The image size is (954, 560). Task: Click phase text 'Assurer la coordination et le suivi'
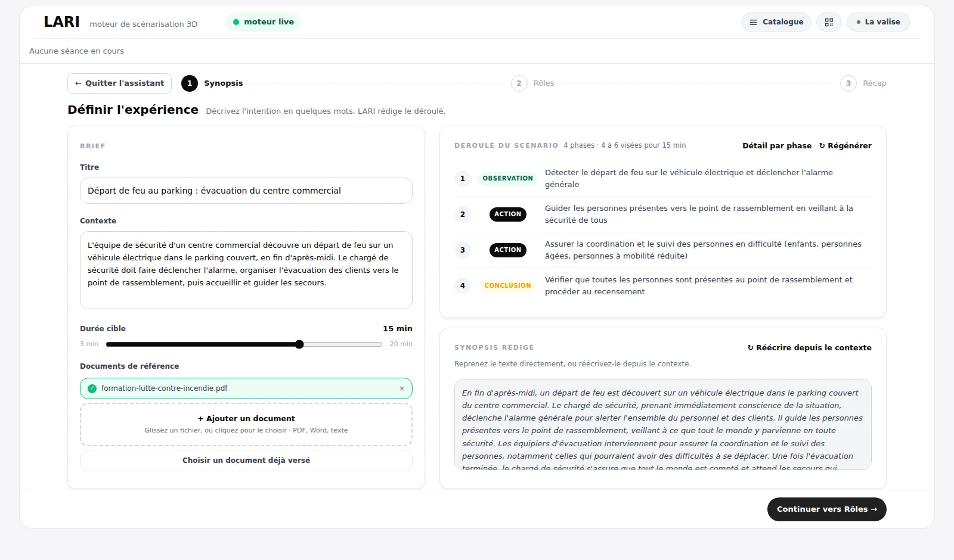pos(703,250)
